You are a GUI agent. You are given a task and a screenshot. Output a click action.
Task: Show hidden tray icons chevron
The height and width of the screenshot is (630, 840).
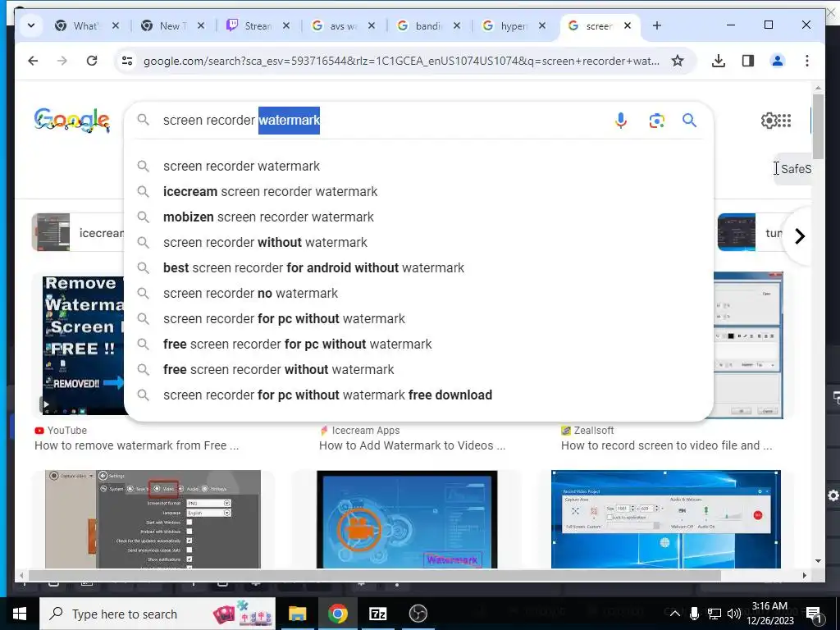675,614
